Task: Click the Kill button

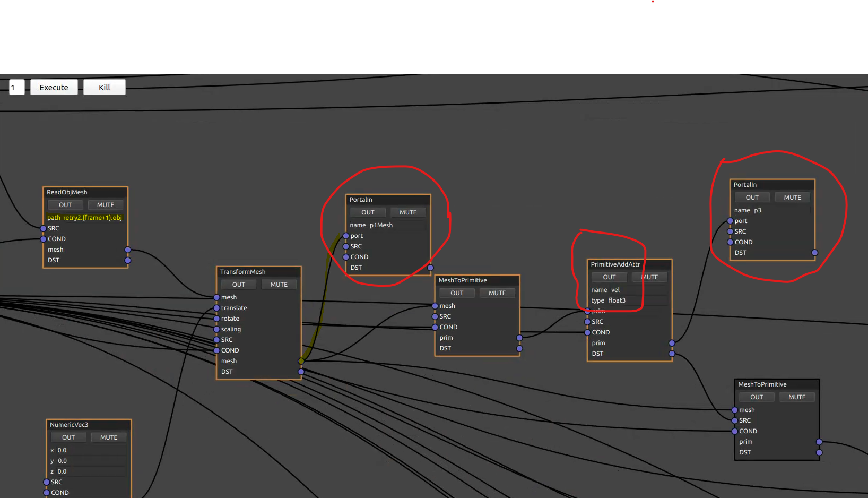Action: click(x=105, y=87)
